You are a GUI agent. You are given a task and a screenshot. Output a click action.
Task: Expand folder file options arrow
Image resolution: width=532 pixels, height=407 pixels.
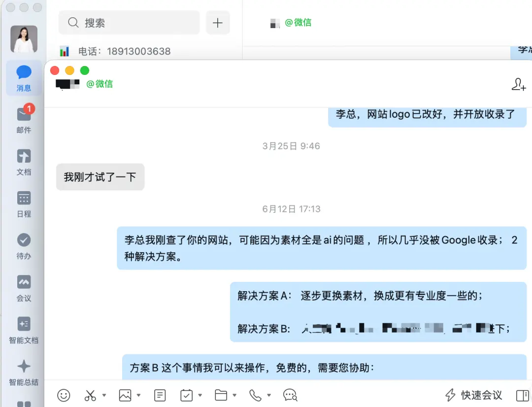234,395
